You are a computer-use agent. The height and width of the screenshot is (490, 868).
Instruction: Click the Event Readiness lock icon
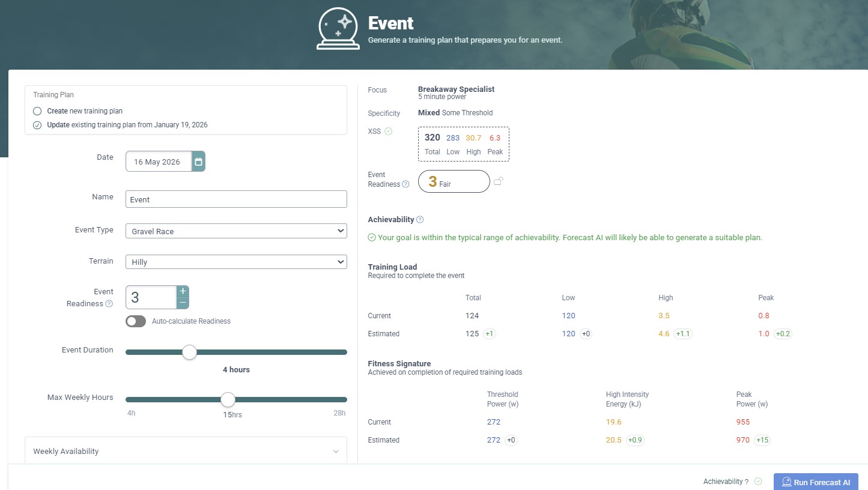[x=498, y=181]
